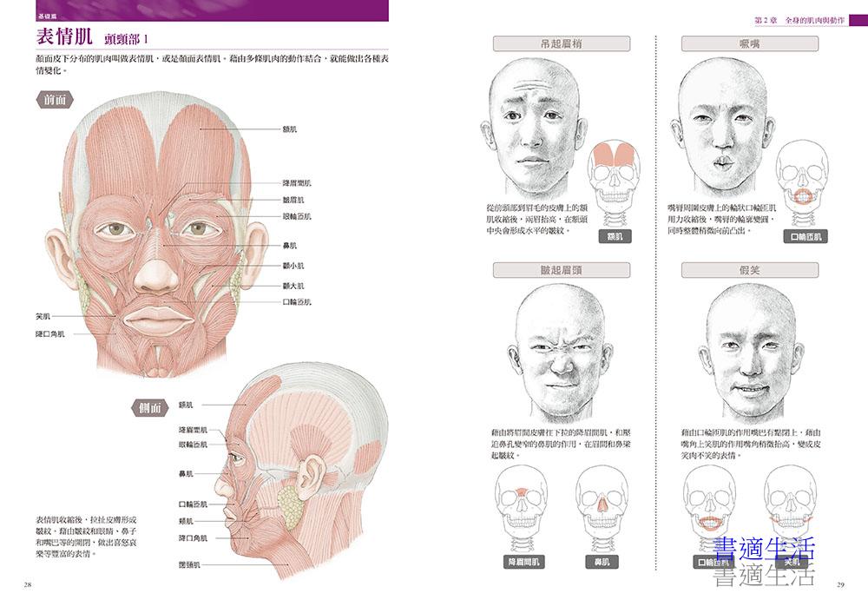
Task: Click the skull above 鼻肌 tag
Action: click(x=602, y=508)
